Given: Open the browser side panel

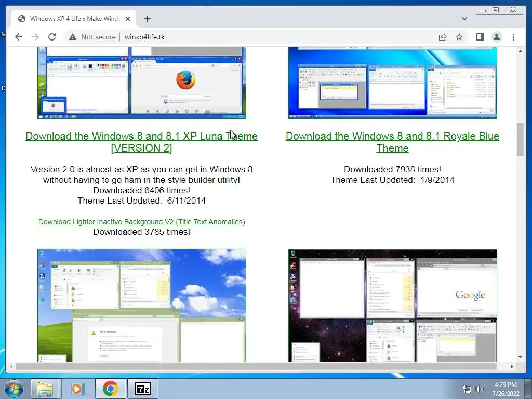Looking at the screenshot, I should point(480,37).
